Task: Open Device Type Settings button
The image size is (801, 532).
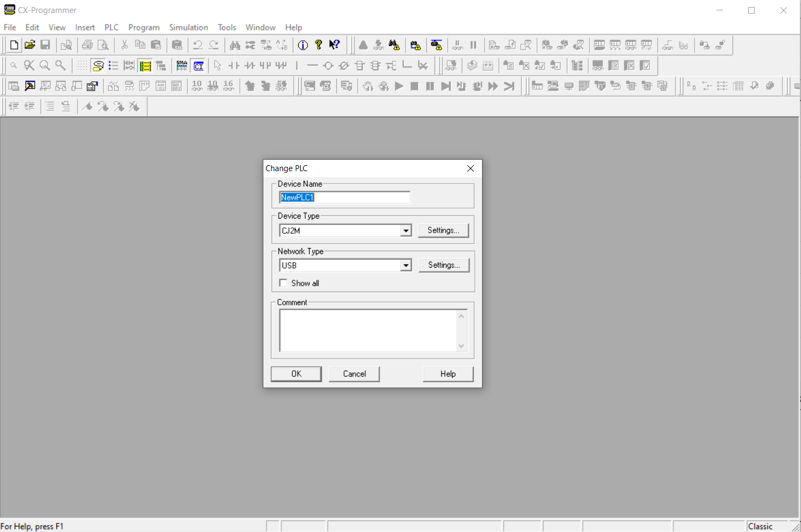Action: click(443, 230)
